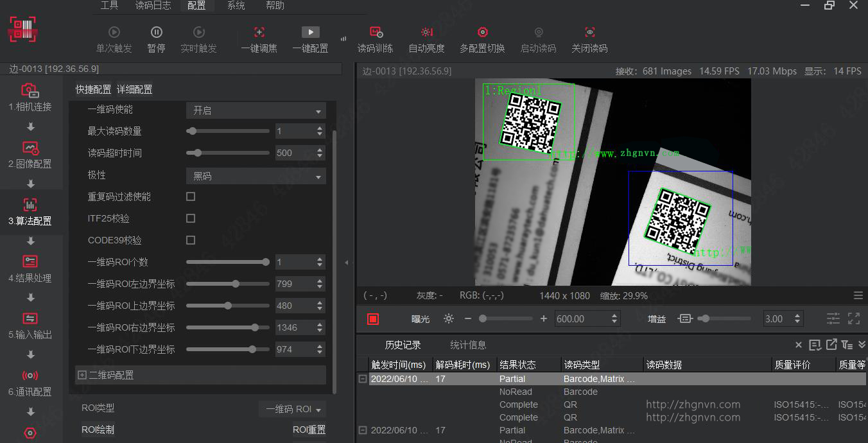Click the 启动读码 start reading icon
This screenshot has height=443, width=868.
coord(539,32)
